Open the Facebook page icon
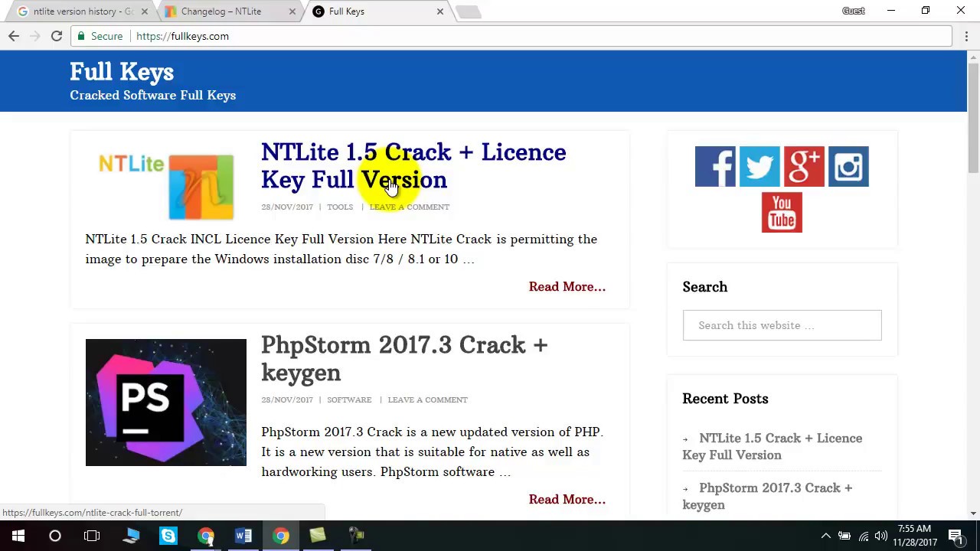 point(715,166)
